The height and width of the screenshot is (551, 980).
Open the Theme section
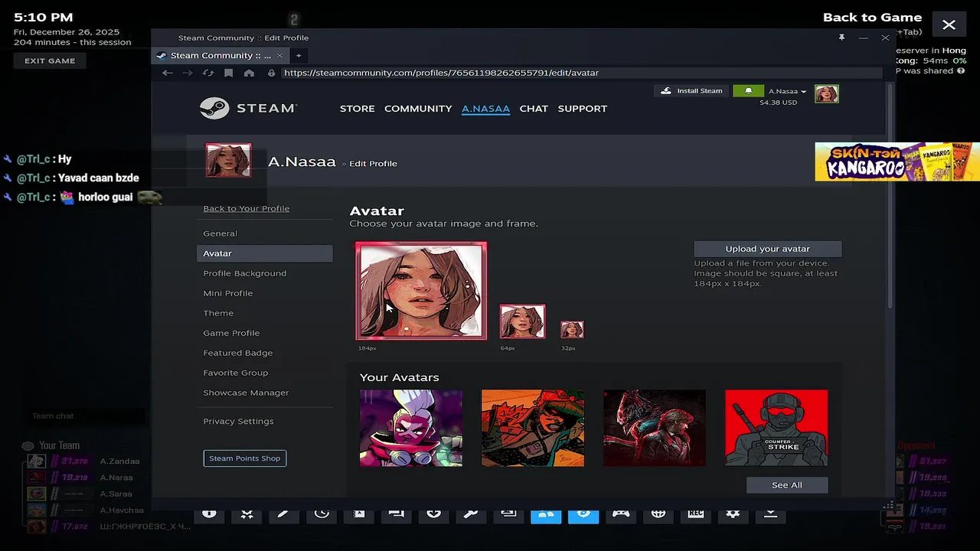265,313
